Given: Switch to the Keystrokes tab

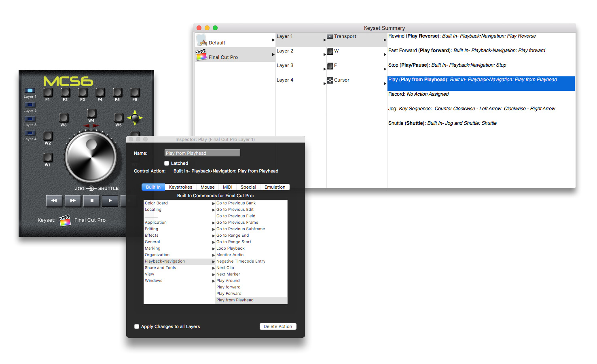Looking at the screenshot, I should coord(180,187).
